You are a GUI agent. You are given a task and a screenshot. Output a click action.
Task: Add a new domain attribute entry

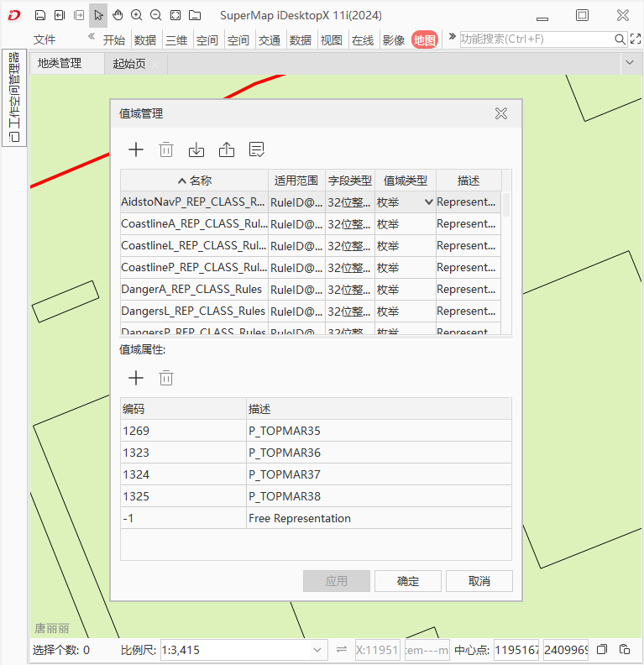[135, 378]
